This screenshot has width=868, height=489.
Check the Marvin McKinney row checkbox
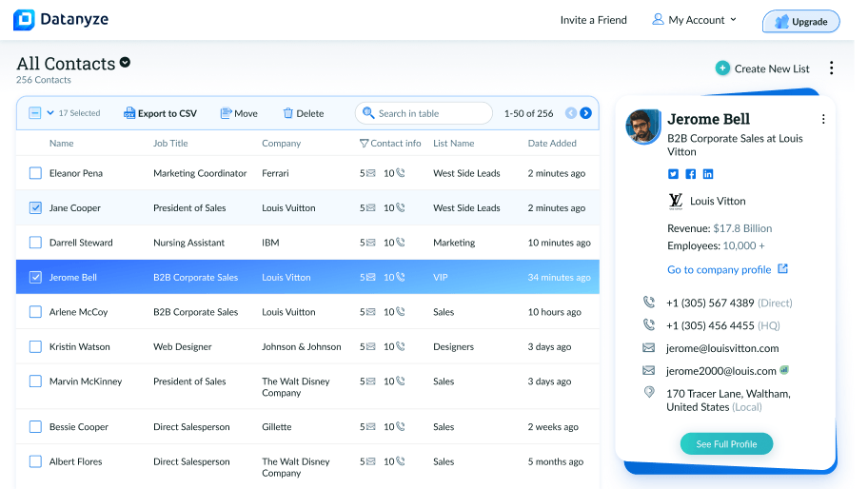click(x=35, y=381)
